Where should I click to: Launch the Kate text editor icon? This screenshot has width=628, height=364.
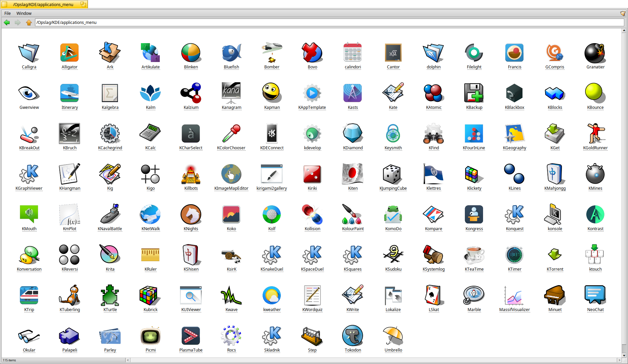[393, 93]
